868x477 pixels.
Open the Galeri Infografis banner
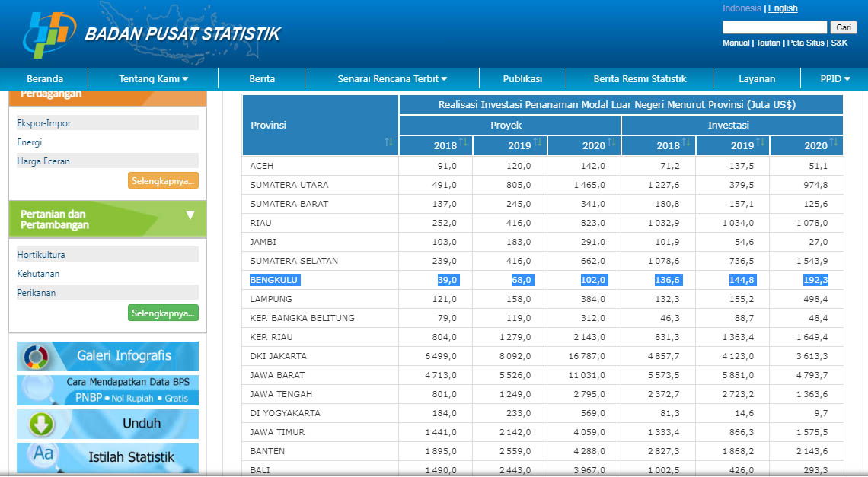107,356
